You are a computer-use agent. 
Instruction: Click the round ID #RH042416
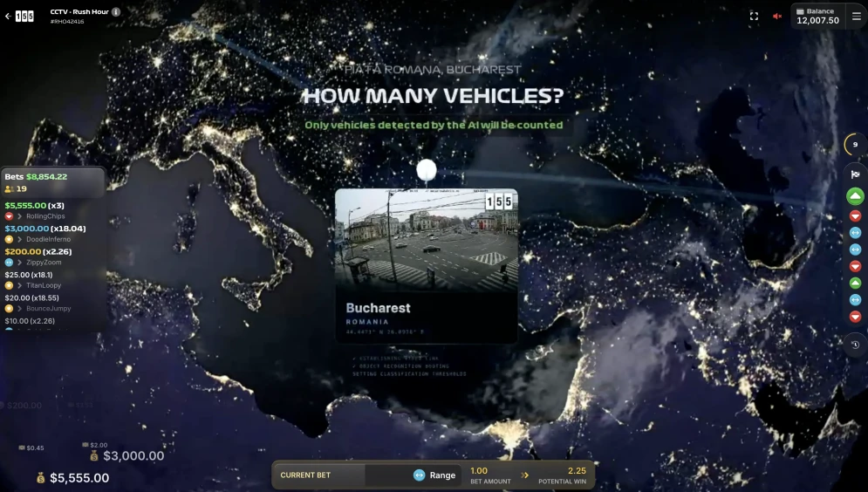coord(67,22)
